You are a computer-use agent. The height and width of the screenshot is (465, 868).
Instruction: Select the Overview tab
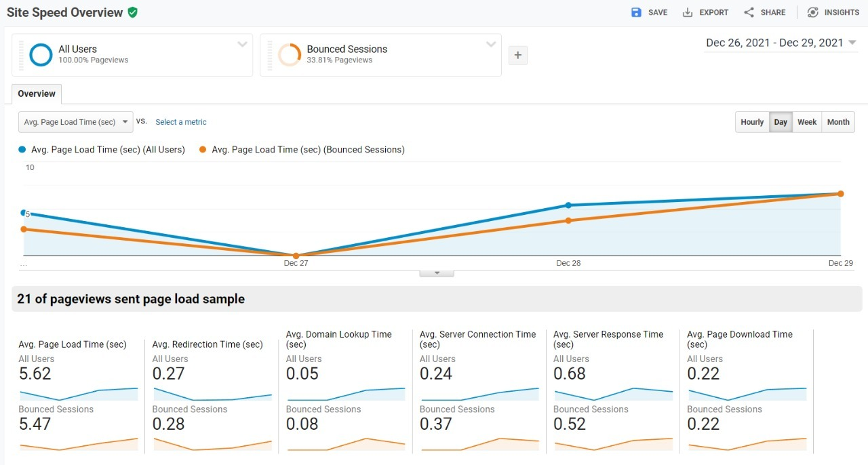37,94
